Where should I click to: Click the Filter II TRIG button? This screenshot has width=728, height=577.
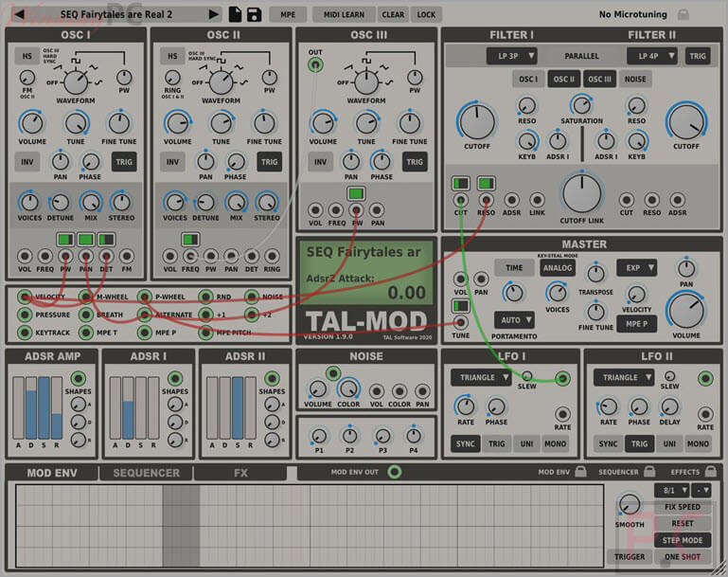698,56
